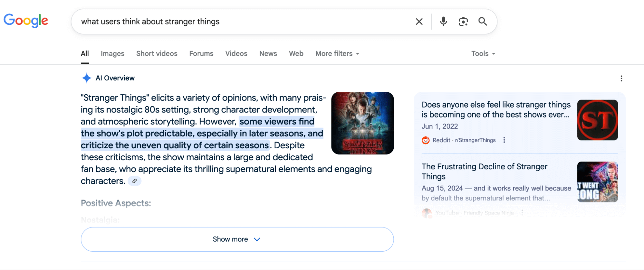The height and width of the screenshot is (270, 644).
Task: Expand the More filters dropdown
Action: tap(337, 54)
